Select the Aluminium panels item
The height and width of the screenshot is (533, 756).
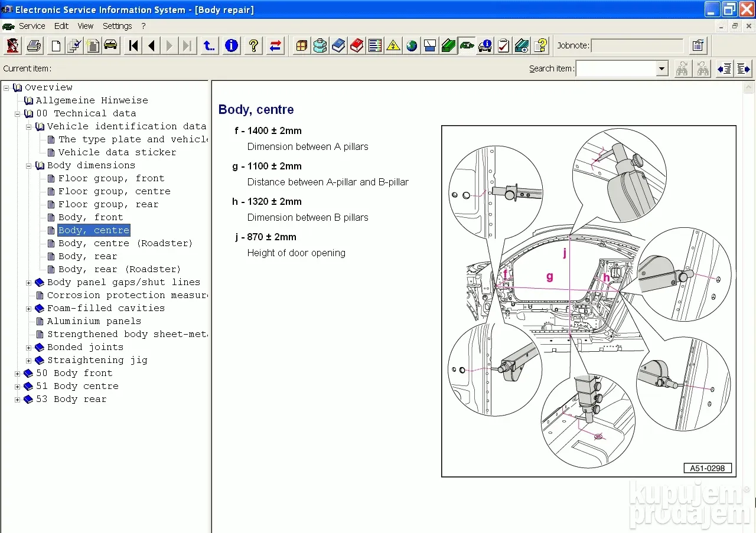pyautogui.click(x=94, y=321)
